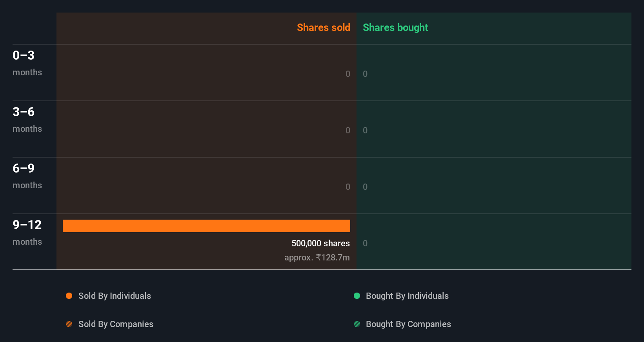Toggle the Sold By Individuals legend label
This screenshot has width=644, height=342.
coord(115,296)
